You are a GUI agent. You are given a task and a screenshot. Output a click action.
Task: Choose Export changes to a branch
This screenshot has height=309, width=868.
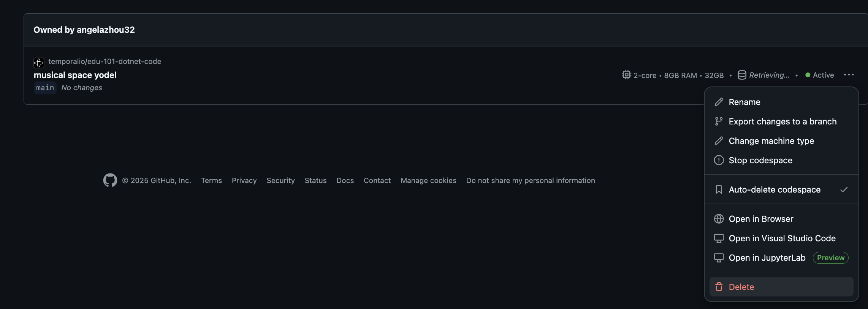click(x=781, y=121)
